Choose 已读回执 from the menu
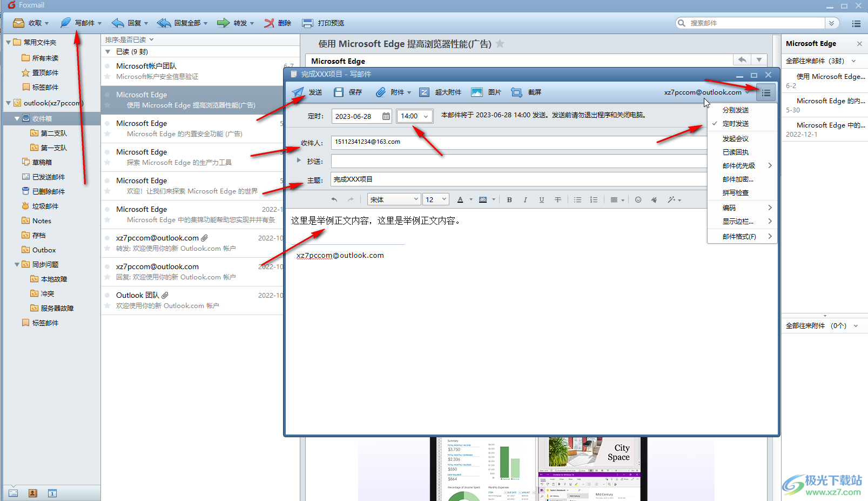 click(x=736, y=152)
